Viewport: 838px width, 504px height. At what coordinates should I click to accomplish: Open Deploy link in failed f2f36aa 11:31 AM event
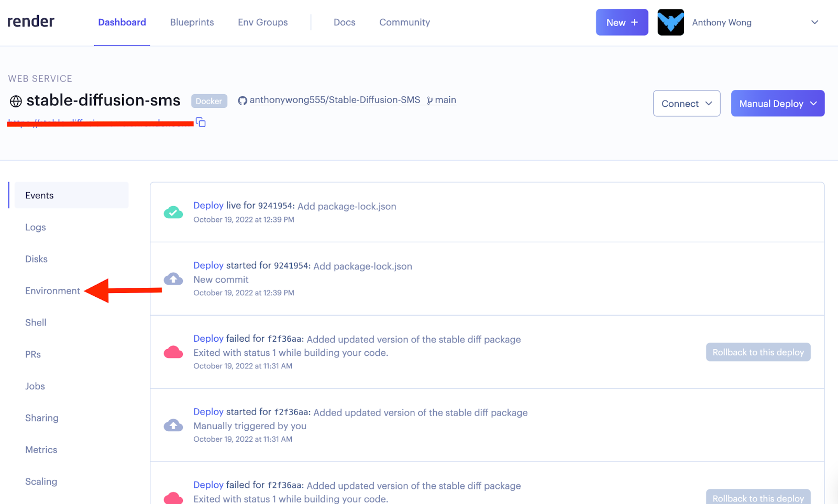tap(208, 339)
